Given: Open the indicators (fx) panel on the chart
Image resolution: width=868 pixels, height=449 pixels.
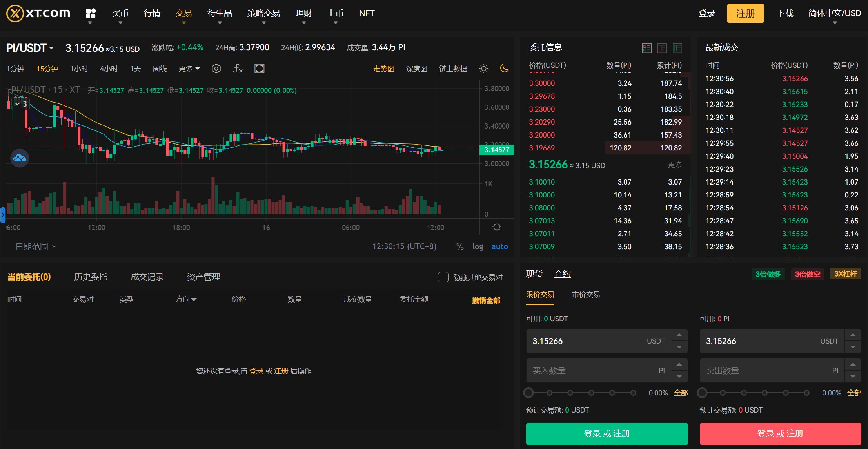Looking at the screenshot, I should [x=237, y=69].
